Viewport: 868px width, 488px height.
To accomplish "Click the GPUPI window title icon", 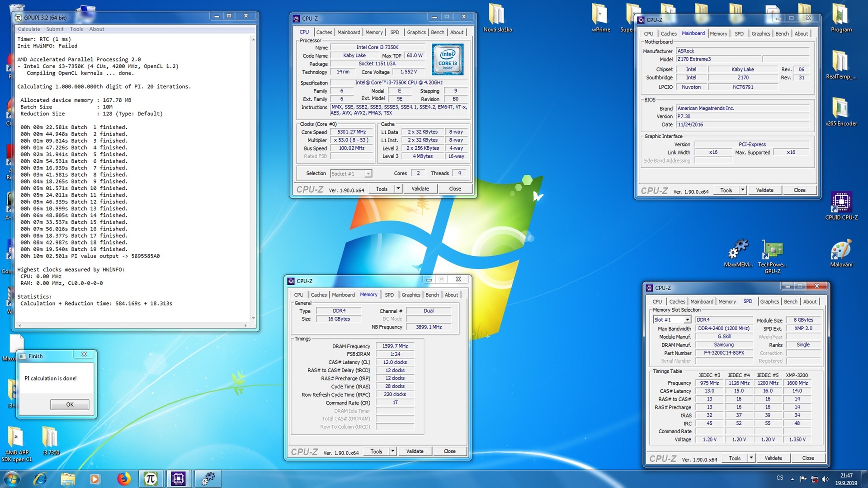I will (19, 18).
